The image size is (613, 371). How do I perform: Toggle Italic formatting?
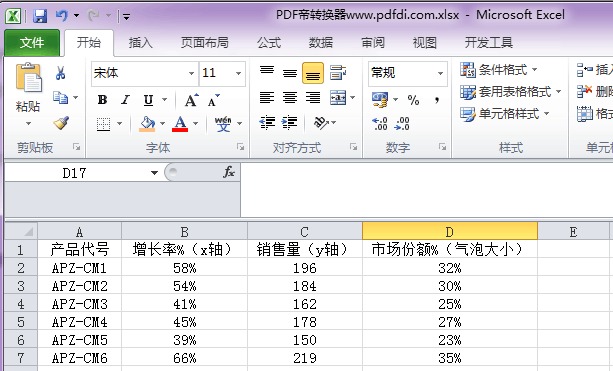125,100
